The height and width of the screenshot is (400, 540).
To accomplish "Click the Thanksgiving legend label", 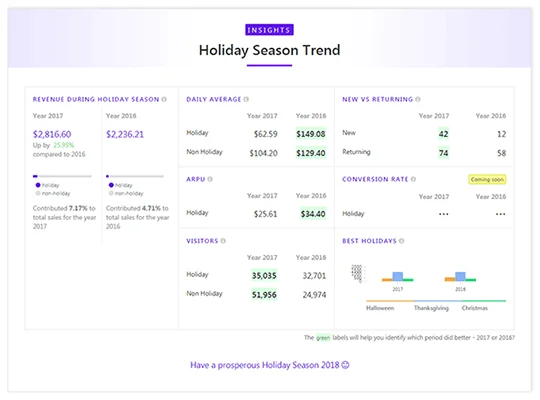I will click(x=431, y=308).
